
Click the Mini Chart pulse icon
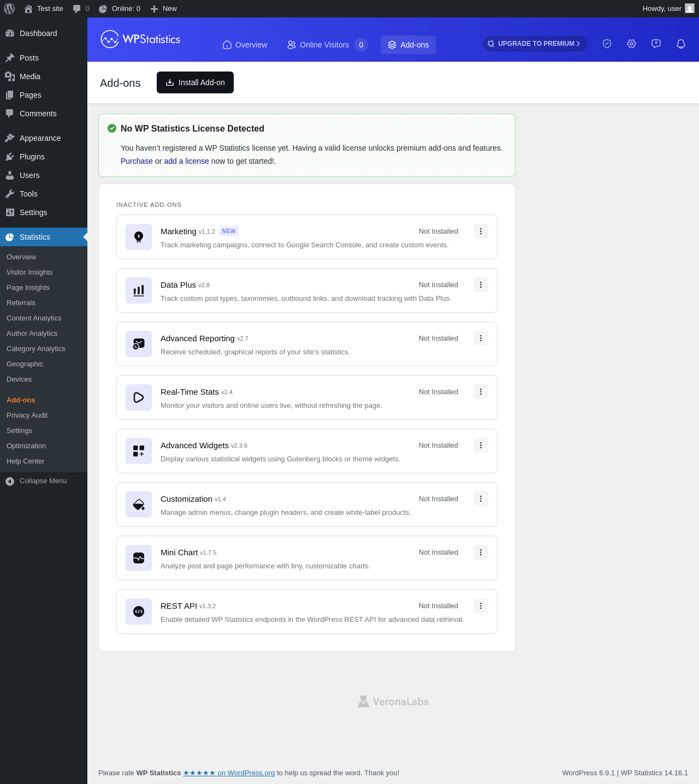139,558
